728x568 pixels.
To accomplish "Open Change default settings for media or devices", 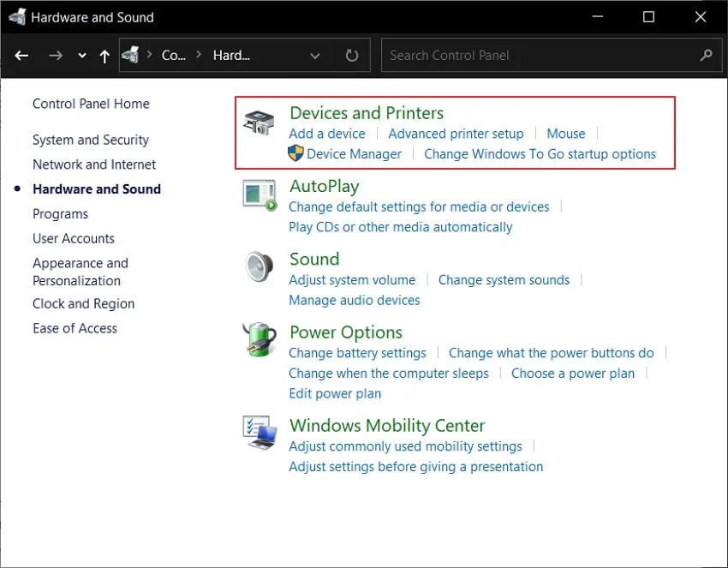I will tap(419, 206).
